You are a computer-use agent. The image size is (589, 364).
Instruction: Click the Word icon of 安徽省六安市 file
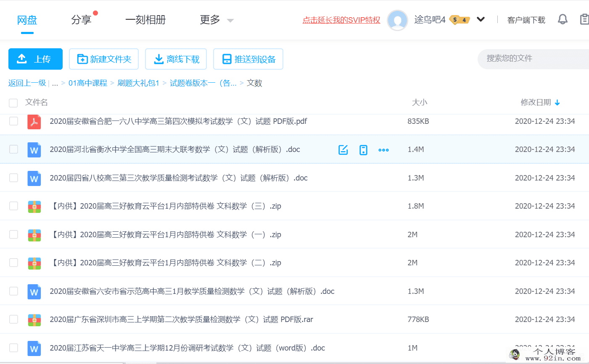(34, 292)
